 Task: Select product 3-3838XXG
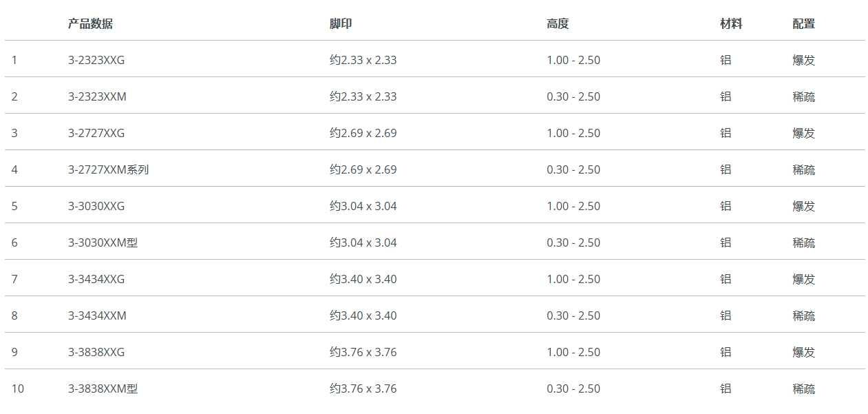96,352
